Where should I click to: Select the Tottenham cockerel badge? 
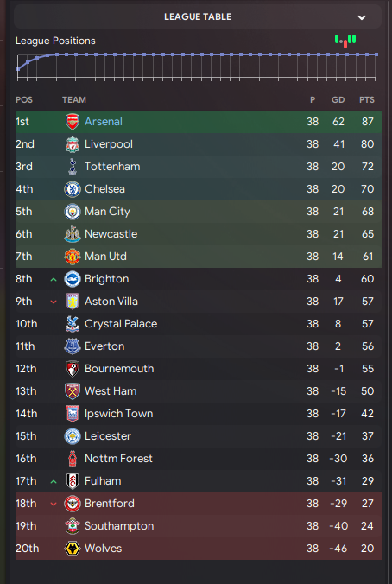click(73, 167)
